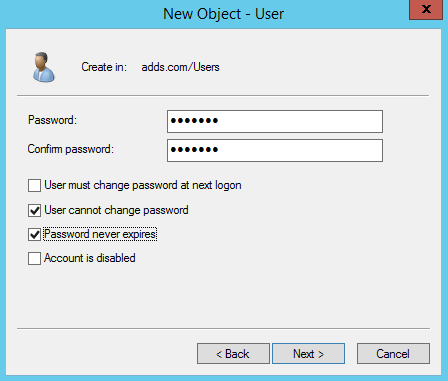Click the New Object - User title bar

click(x=223, y=14)
